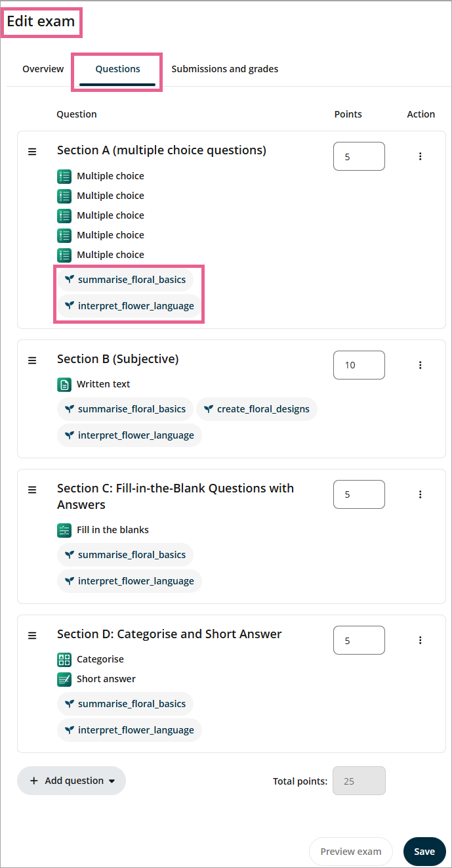Click the Short answer question icon
The image size is (452, 868).
64,680
